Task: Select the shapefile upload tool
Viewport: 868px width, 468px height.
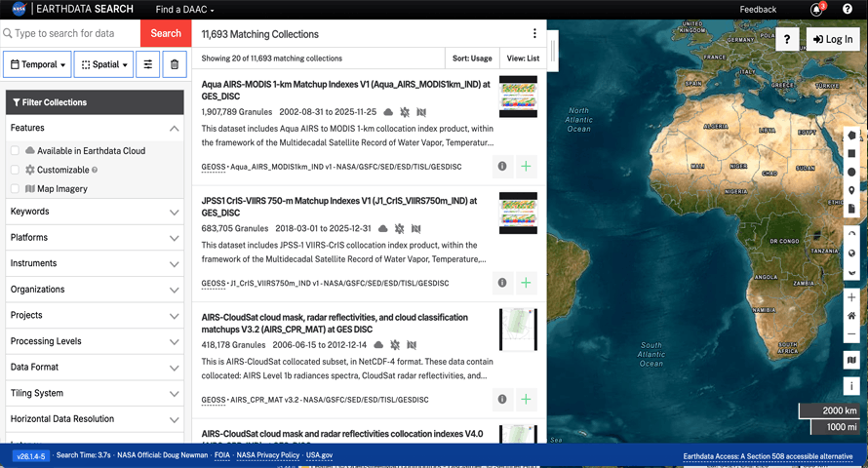Action: coord(851,209)
